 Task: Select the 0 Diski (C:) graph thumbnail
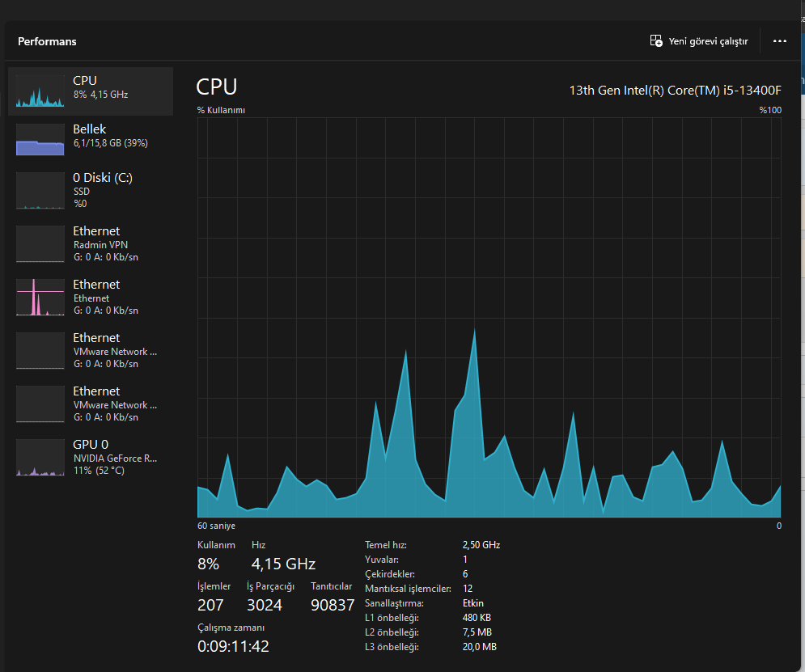tap(40, 191)
